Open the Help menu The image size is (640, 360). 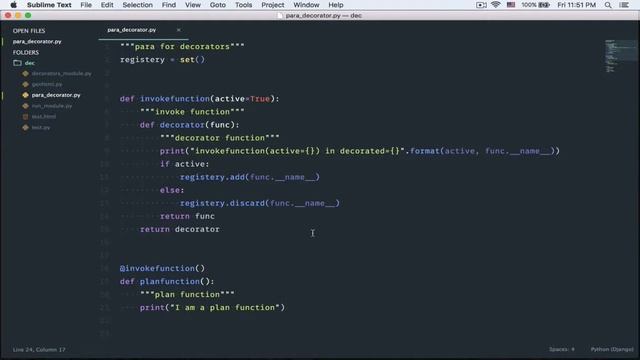pyautogui.click(x=336, y=5)
